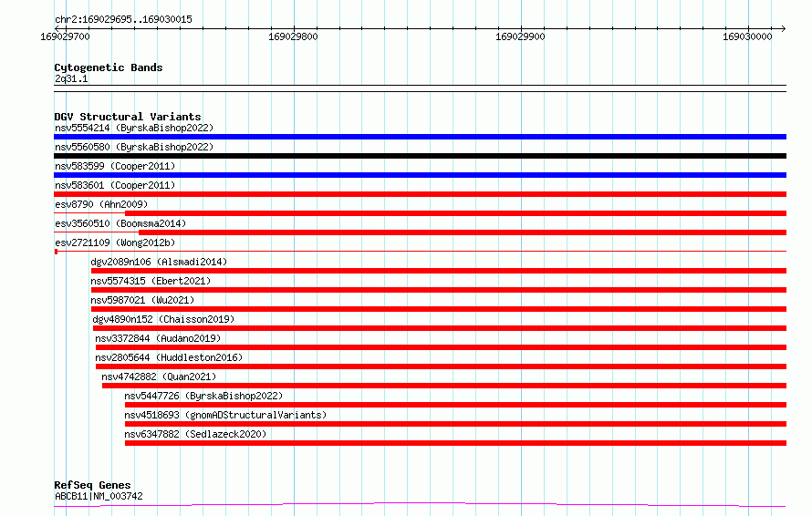812x516 pixels.
Task: Click the 169030000 ruler position label
Action: click(747, 36)
